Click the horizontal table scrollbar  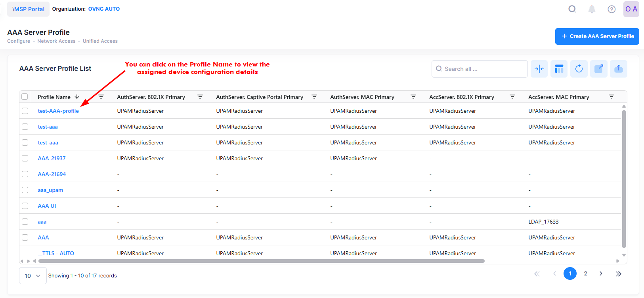262,261
